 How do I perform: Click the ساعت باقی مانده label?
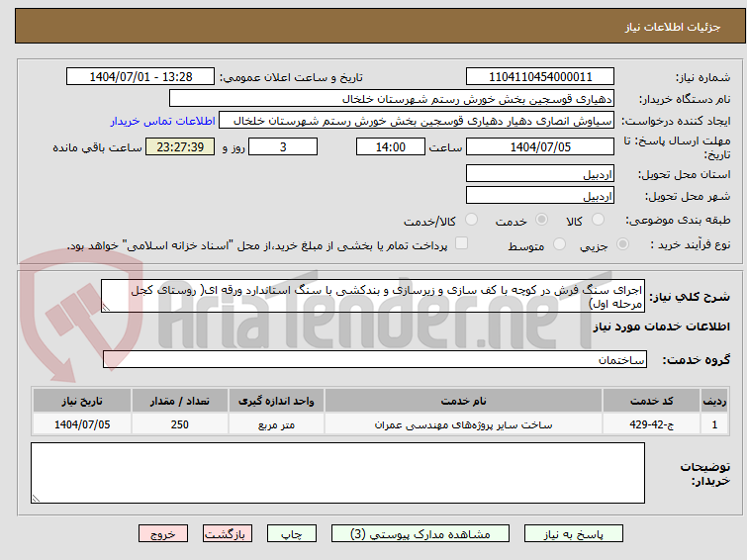point(97,147)
